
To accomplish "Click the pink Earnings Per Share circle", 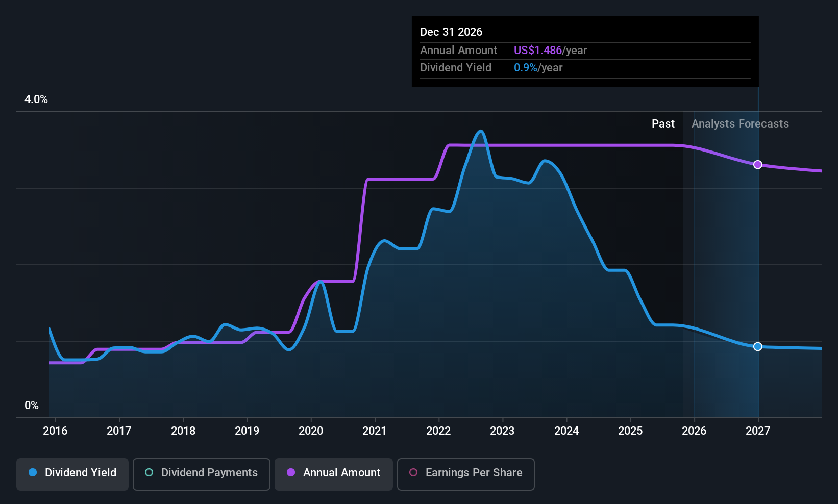I will 413,473.
